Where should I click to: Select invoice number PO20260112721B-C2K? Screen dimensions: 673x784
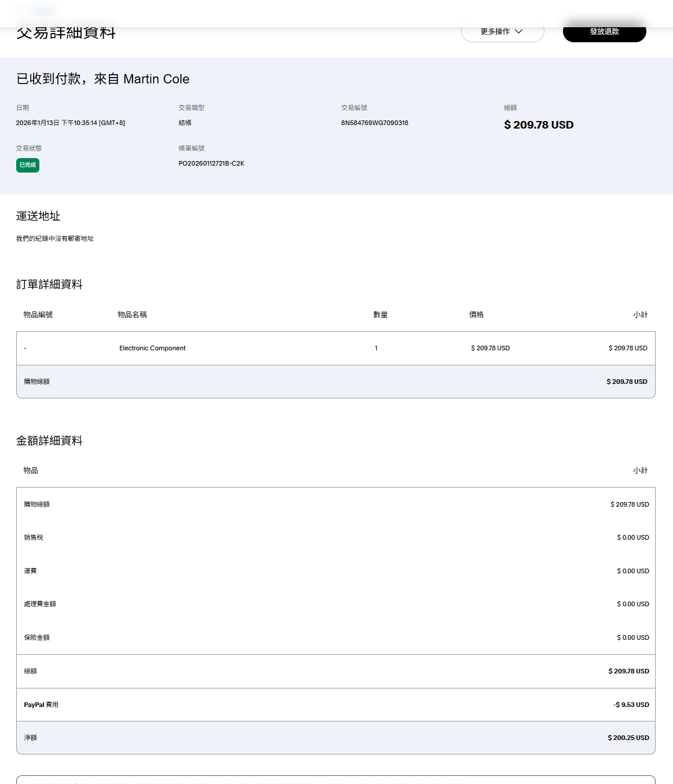pyautogui.click(x=211, y=163)
